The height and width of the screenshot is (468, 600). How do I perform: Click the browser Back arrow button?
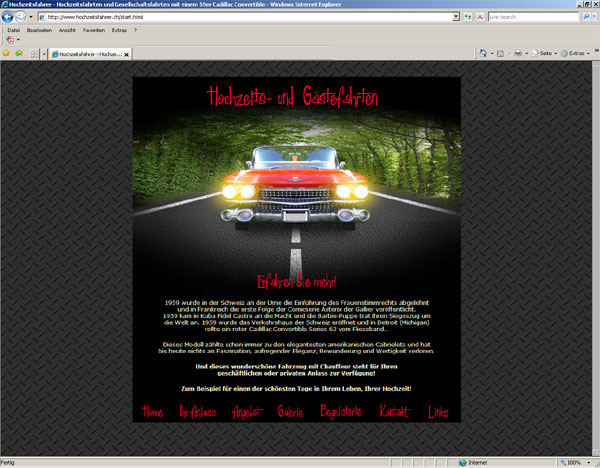click(x=7, y=17)
